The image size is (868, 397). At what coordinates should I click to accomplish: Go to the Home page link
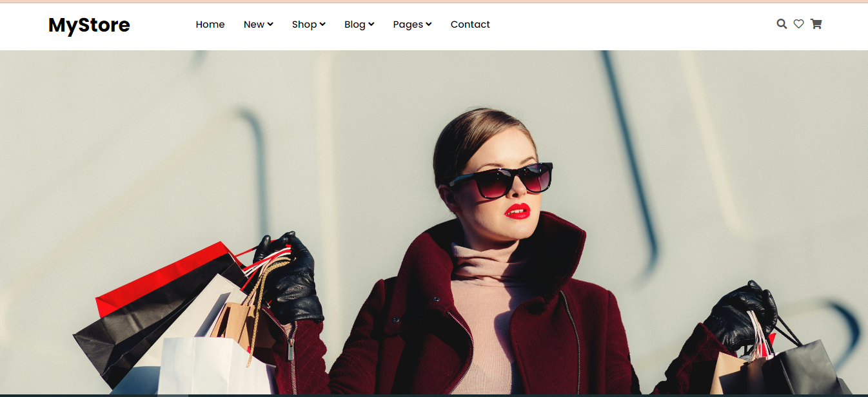coord(210,24)
